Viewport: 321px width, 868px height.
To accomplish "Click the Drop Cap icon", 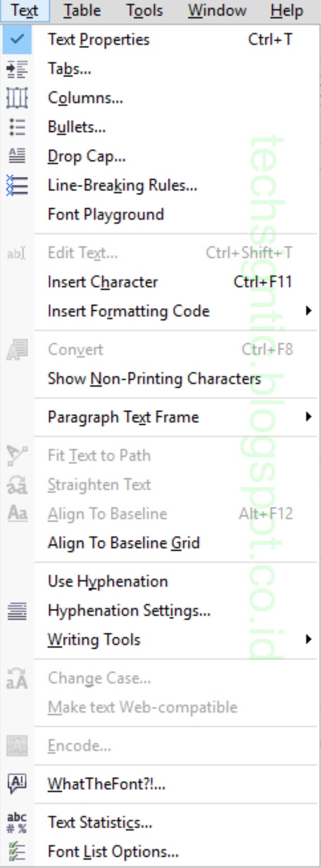I will point(16,156).
